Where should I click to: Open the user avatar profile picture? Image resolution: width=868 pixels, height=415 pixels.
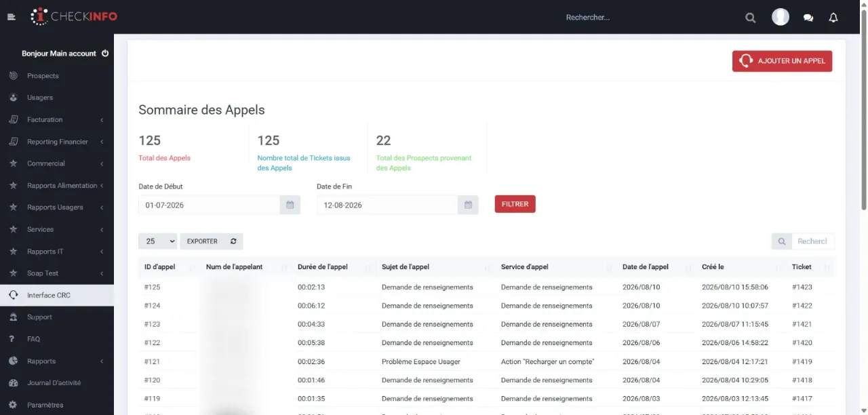(781, 17)
